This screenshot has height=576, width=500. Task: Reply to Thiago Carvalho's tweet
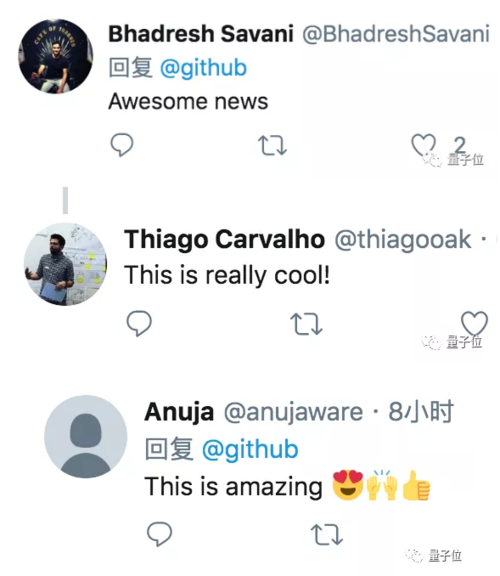tap(139, 323)
